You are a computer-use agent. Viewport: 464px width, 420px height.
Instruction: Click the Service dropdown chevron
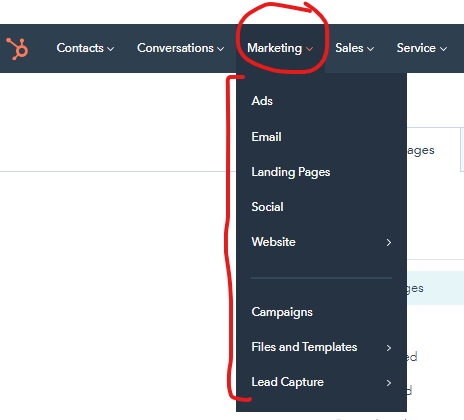coord(443,49)
